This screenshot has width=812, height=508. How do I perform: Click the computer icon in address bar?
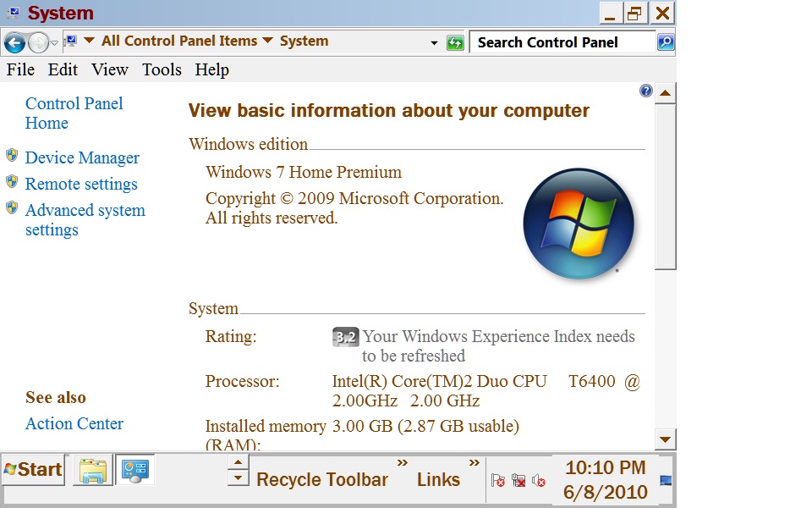pyautogui.click(x=71, y=41)
